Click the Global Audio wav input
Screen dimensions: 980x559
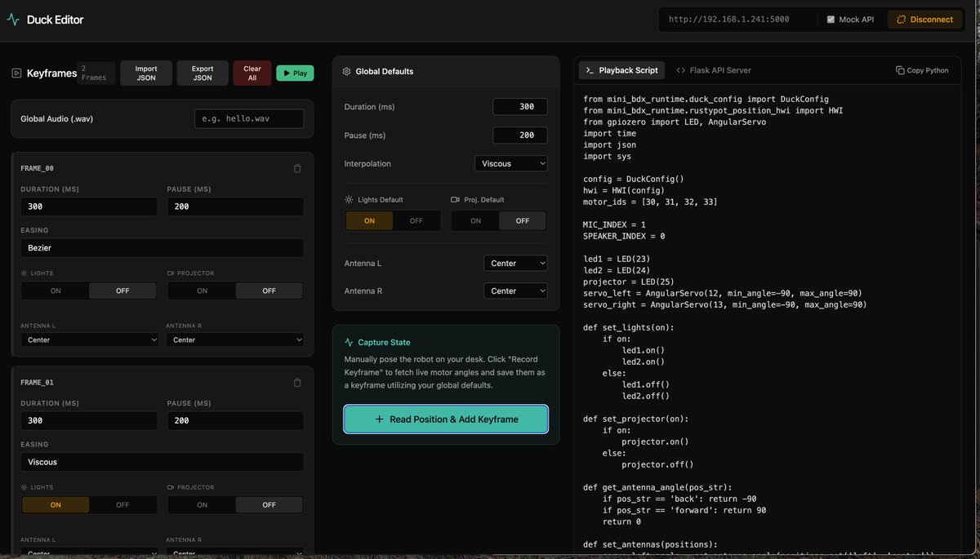pos(249,119)
